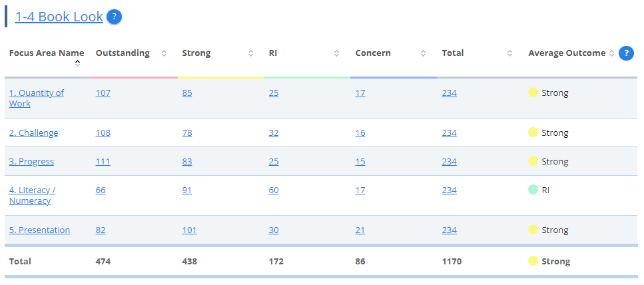Screen dimensions: 644x285
Task: Click the RI count 60 for Literacy
Action: tap(274, 190)
